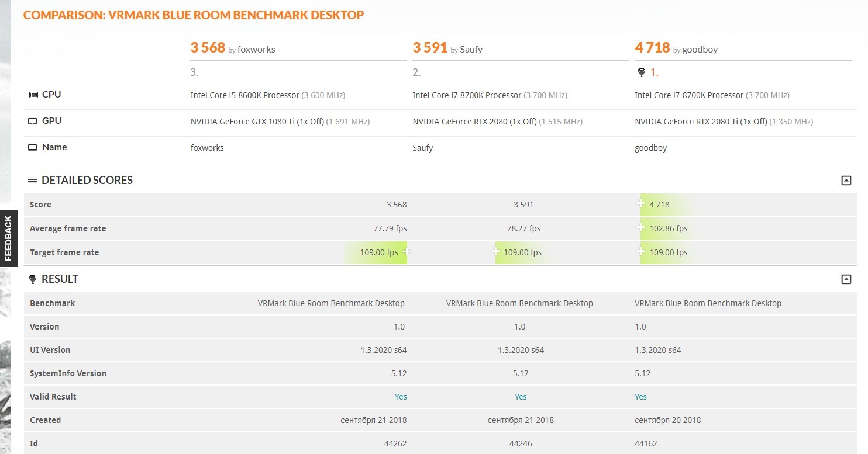Click the UI Version row label
The height and width of the screenshot is (454, 868).
point(50,350)
